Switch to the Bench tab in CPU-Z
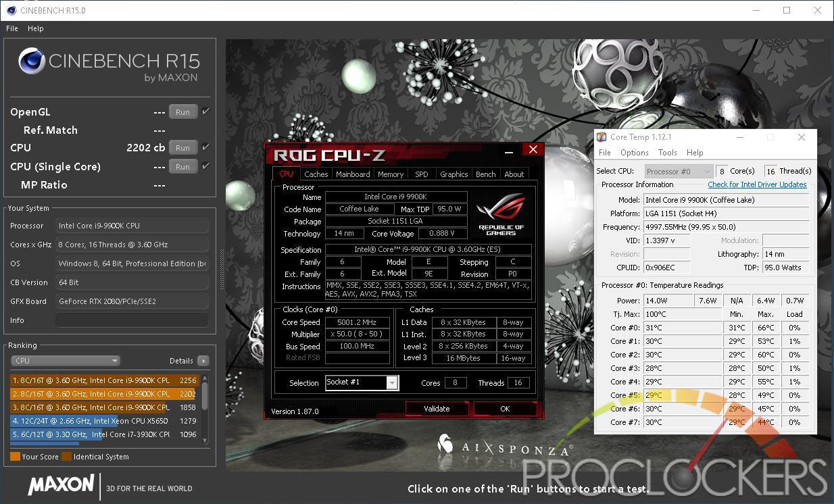This screenshot has height=504, width=834. 486,174
